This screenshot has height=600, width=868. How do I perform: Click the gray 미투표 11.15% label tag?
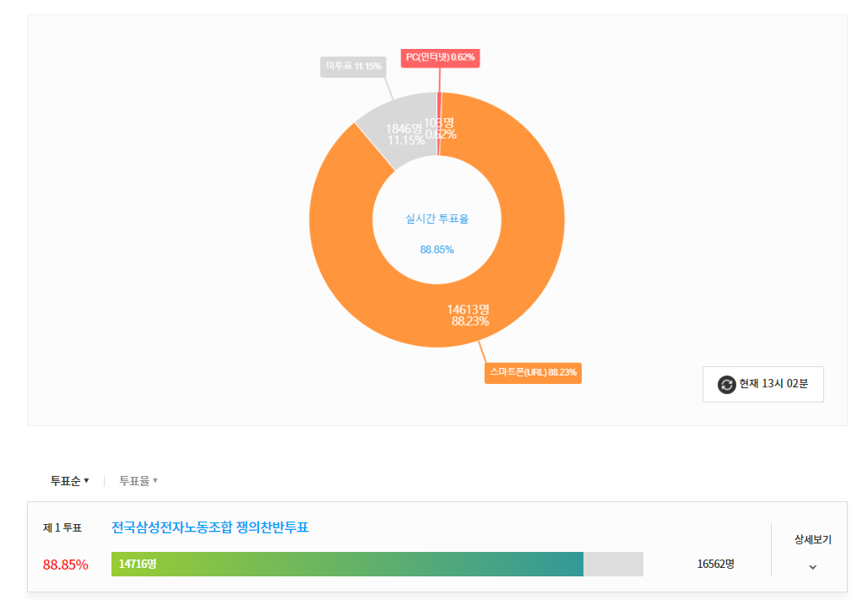click(x=355, y=67)
